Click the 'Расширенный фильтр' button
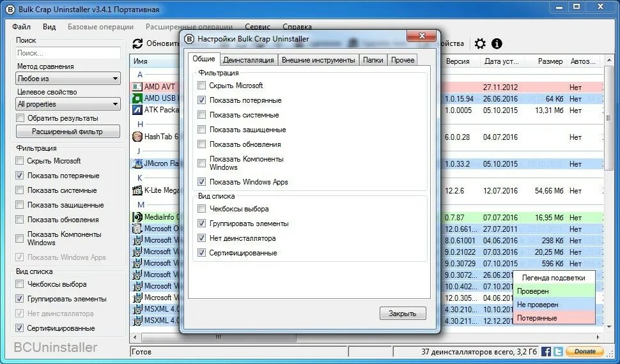Viewport: 620px width, 364px height. 68,132
